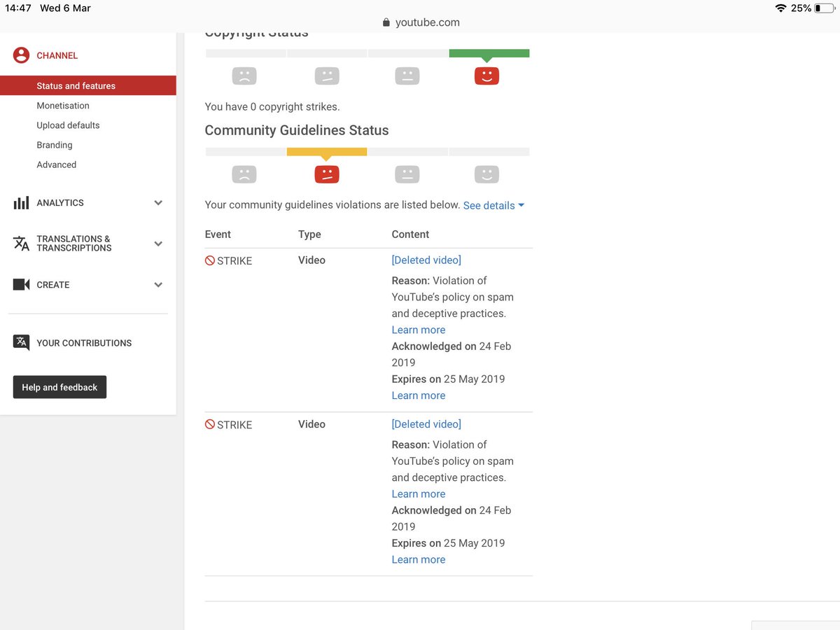Expand Translations & Transcriptions chevron
The height and width of the screenshot is (630, 840).
[x=158, y=244]
